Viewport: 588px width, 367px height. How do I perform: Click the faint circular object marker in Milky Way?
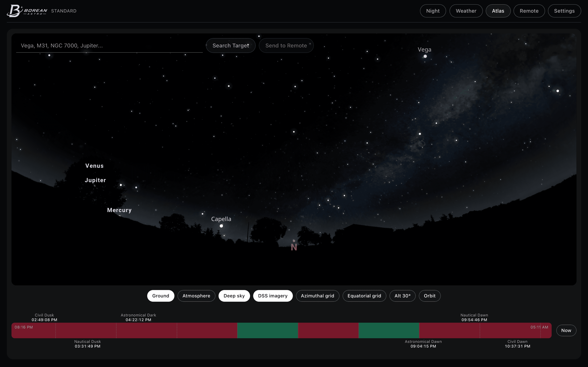pos(422,144)
